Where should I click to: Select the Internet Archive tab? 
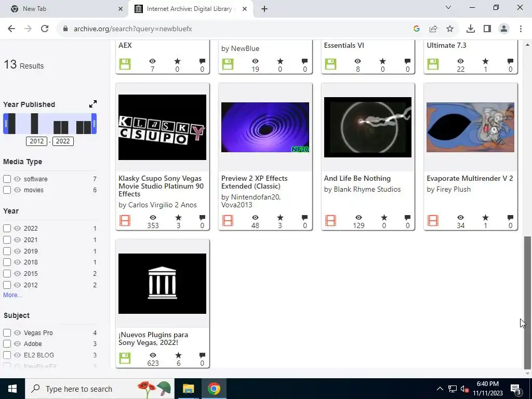(189, 9)
